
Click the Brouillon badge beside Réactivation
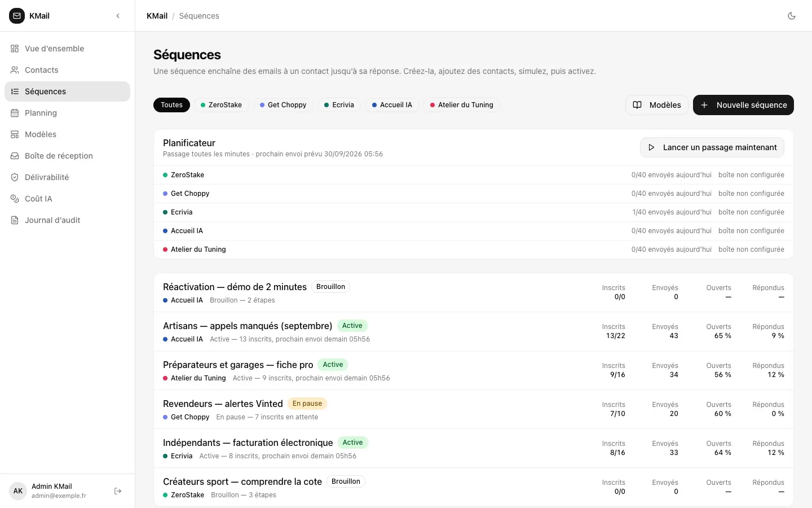(330, 287)
